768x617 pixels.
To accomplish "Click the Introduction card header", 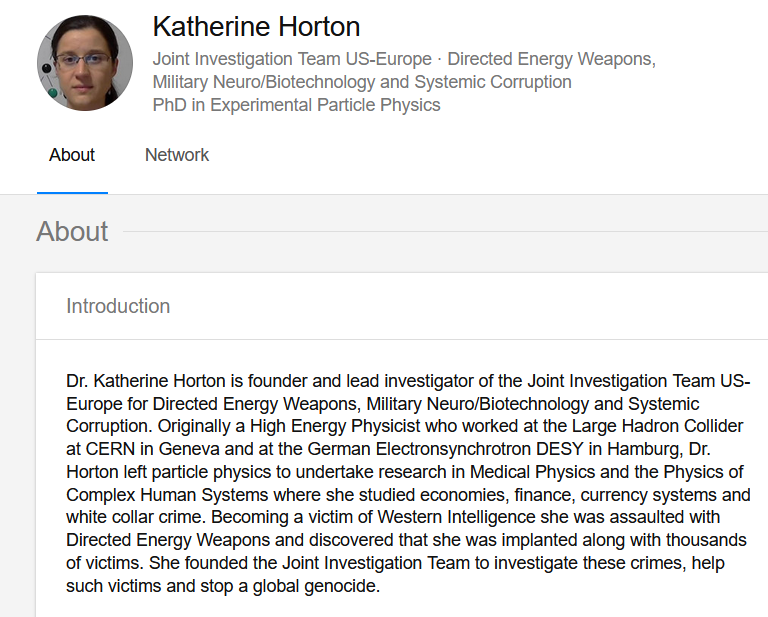I will click(x=118, y=306).
